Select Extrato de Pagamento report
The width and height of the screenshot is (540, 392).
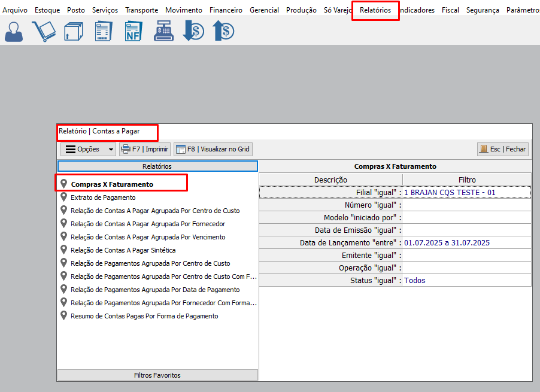[103, 197]
